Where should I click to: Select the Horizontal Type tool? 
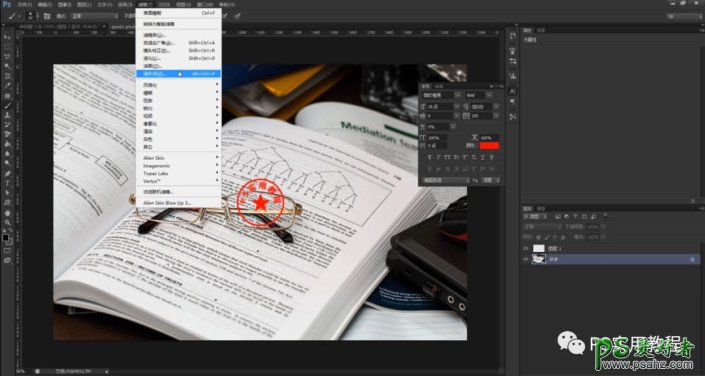(x=7, y=183)
